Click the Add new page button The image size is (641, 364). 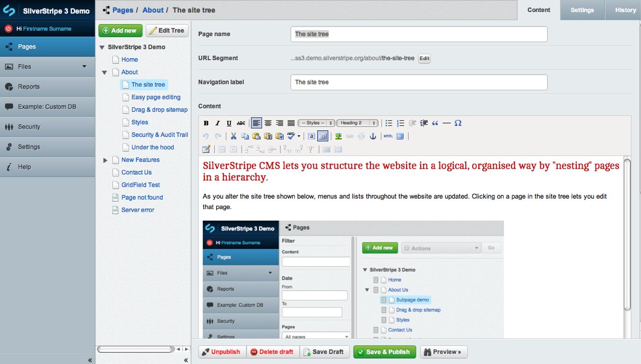point(121,31)
